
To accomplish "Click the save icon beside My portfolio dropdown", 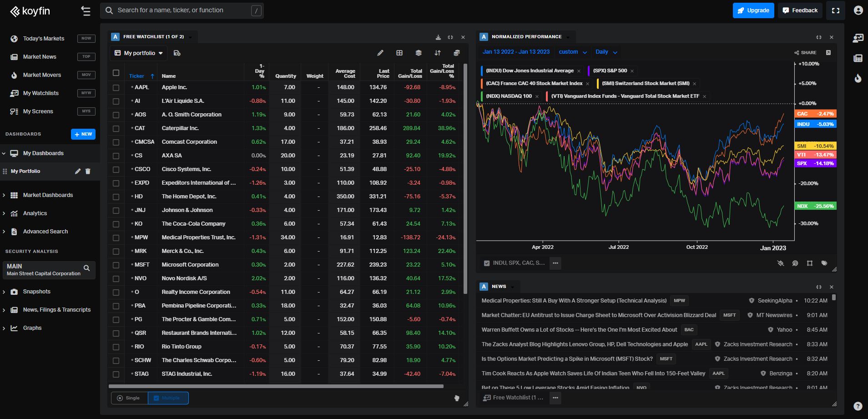I will [177, 53].
